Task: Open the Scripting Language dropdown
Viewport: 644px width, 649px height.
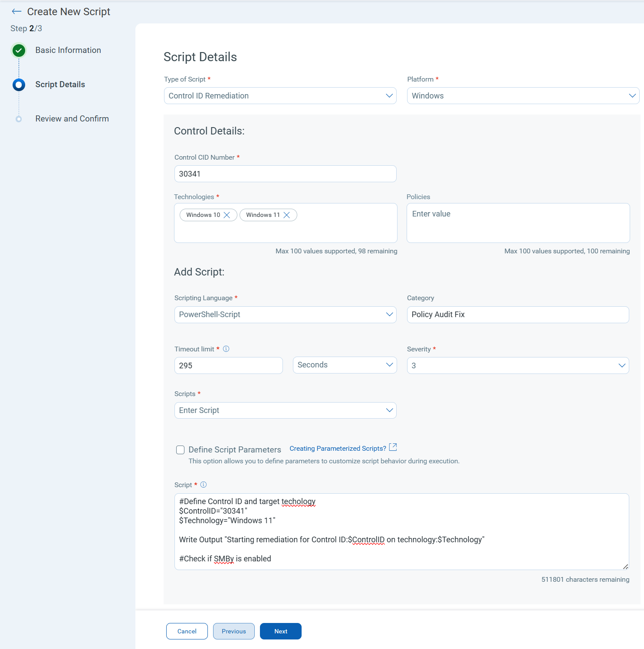Action: click(285, 315)
